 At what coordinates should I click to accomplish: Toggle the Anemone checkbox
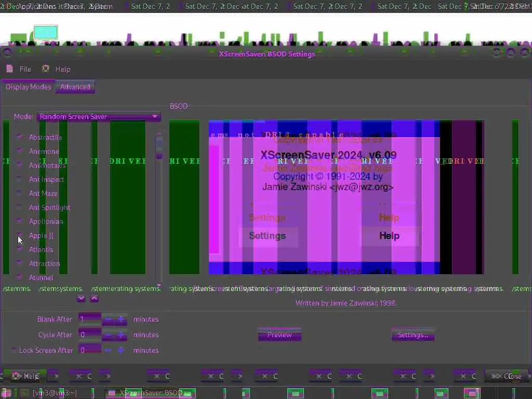(19, 151)
